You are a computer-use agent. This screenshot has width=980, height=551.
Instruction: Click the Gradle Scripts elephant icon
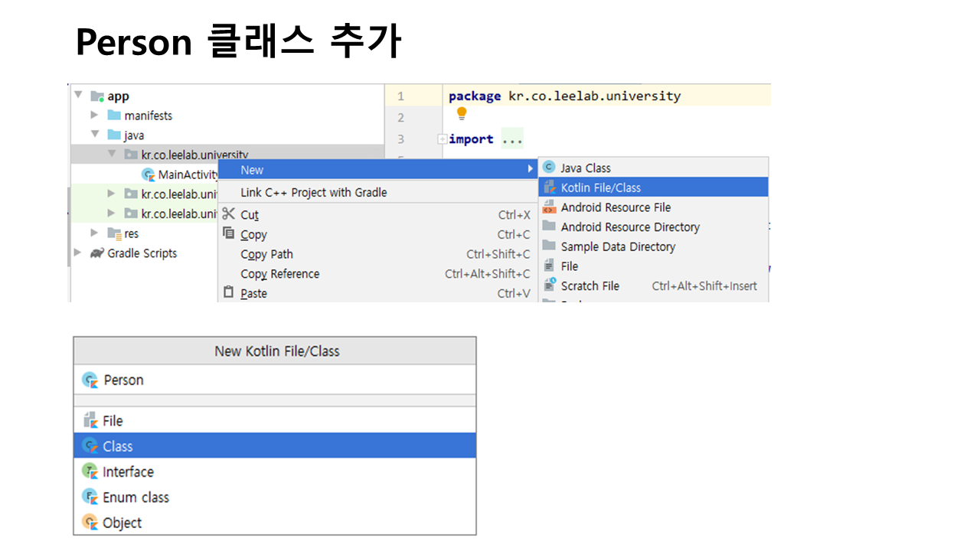[x=96, y=253]
